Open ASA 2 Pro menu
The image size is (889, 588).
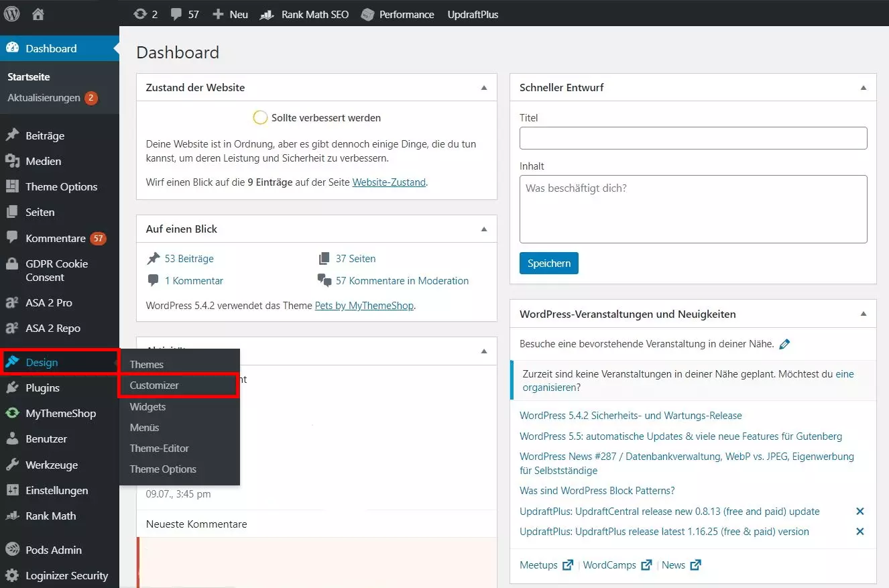tap(60, 302)
